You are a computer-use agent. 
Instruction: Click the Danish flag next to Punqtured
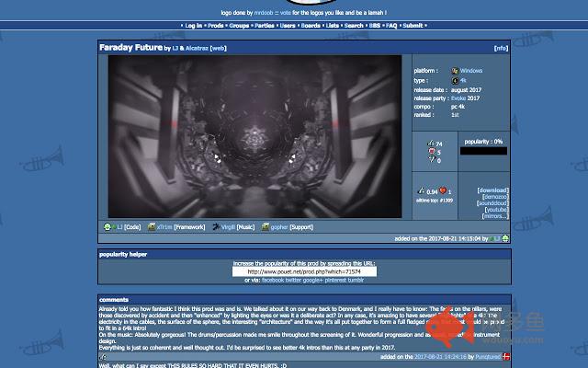point(506,357)
